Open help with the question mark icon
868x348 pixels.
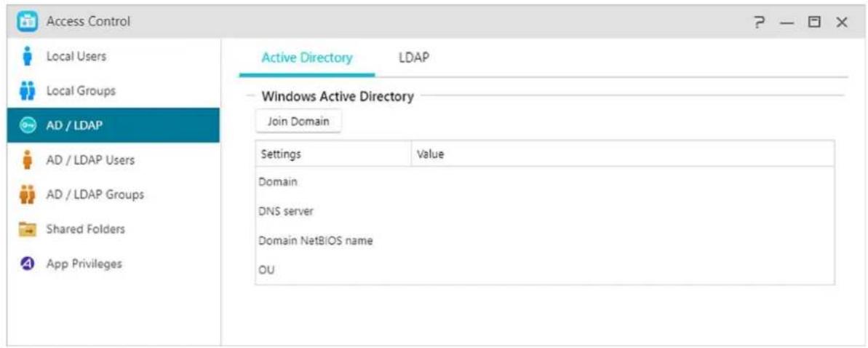(x=759, y=22)
